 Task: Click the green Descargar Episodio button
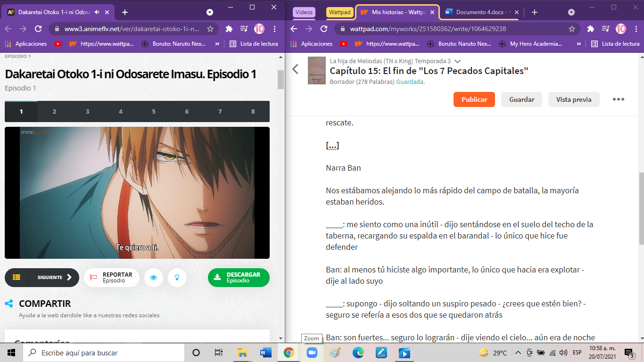(x=239, y=278)
